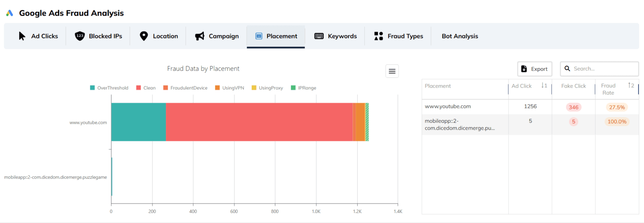
Task: Focus the Search input field
Action: click(x=604, y=69)
